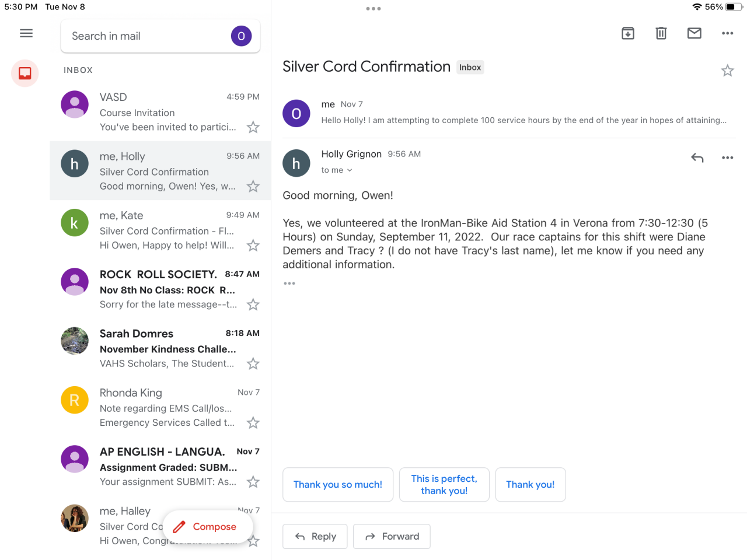Viewport: 747px width, 560px height.
Task: Expand recipient details next to "to me"
Action: point(350,170)
